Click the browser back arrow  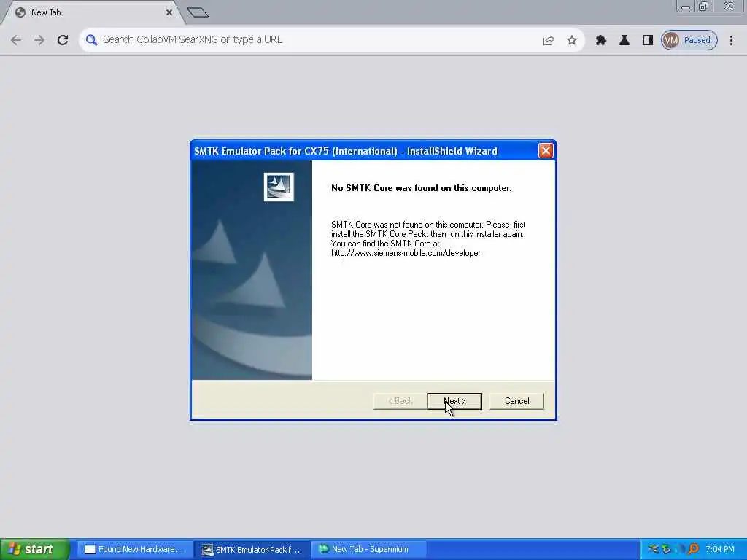16,40
